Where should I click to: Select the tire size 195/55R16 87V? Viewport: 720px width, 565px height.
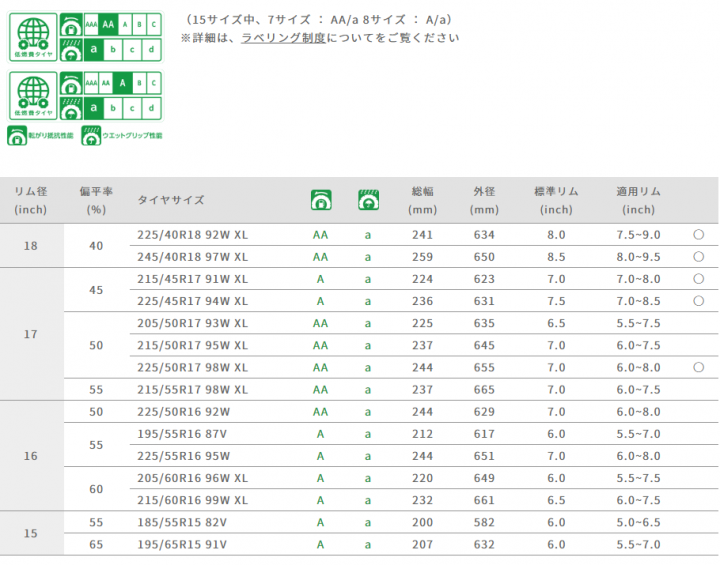point(182,434)
